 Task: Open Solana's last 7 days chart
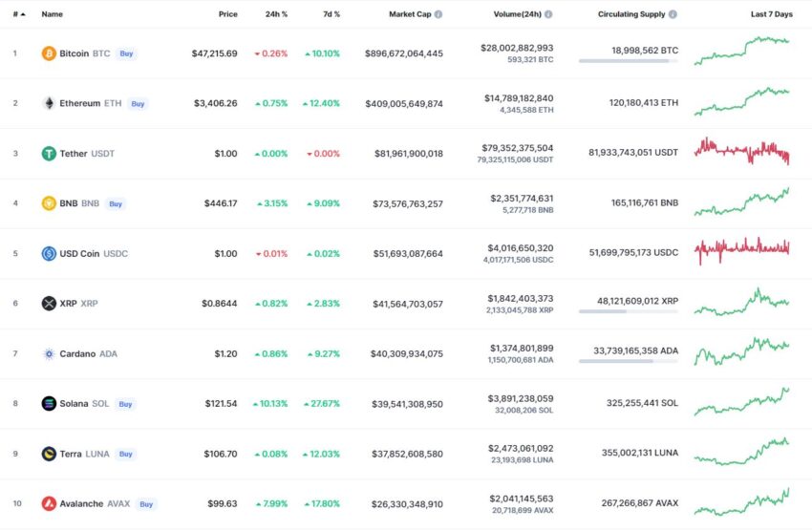[741, 402]
